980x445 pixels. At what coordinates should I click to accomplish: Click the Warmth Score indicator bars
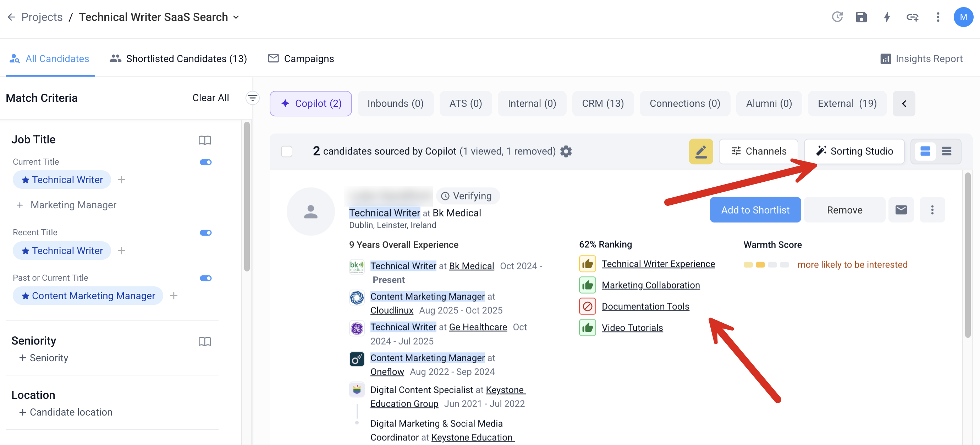(766, 265)
